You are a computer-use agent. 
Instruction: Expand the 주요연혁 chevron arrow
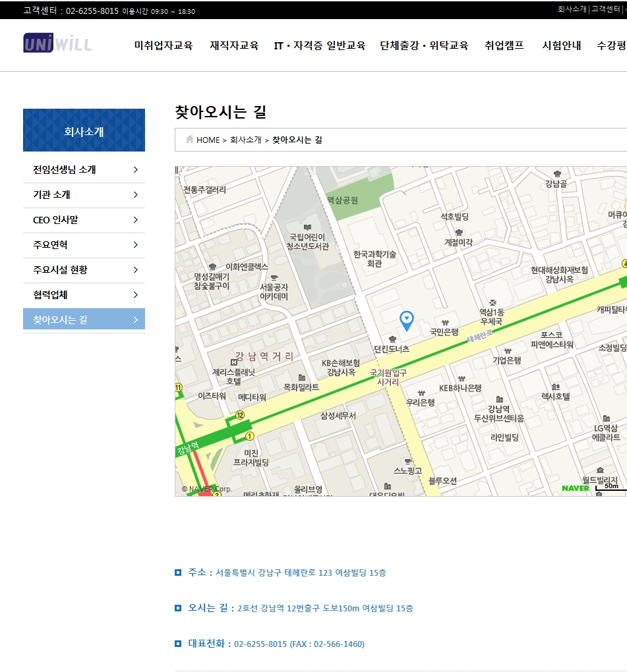coord(136,244)
